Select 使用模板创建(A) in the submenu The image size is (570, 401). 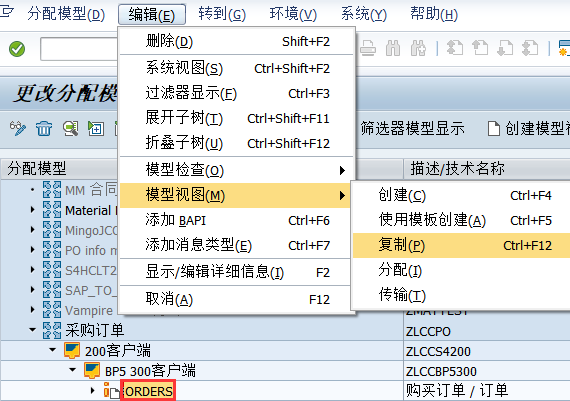461,220
